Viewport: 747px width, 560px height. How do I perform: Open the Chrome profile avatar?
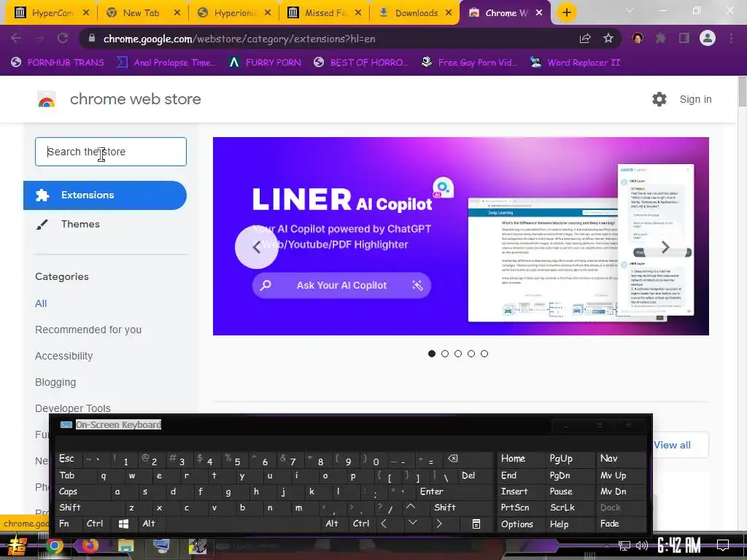pos(708,38)
